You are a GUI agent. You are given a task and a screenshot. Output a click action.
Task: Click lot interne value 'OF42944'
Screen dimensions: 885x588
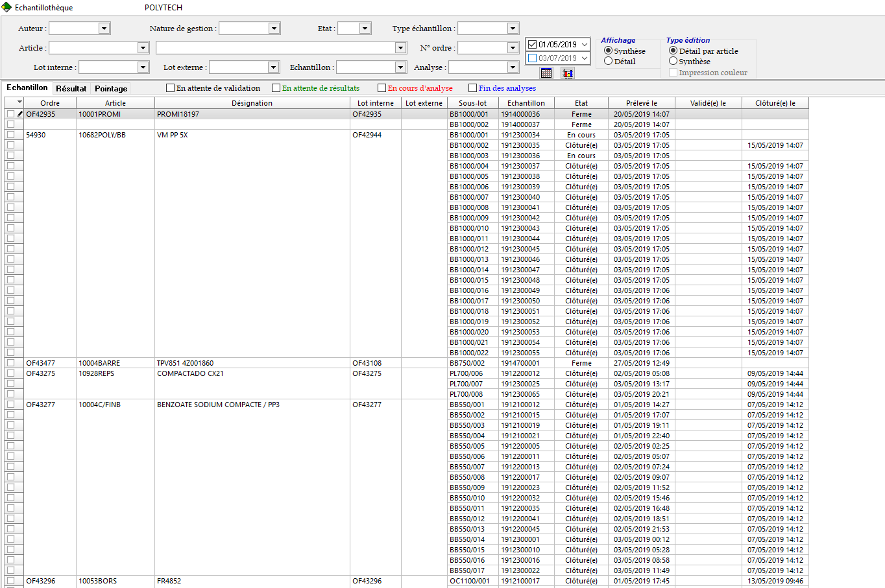point(367,135)
